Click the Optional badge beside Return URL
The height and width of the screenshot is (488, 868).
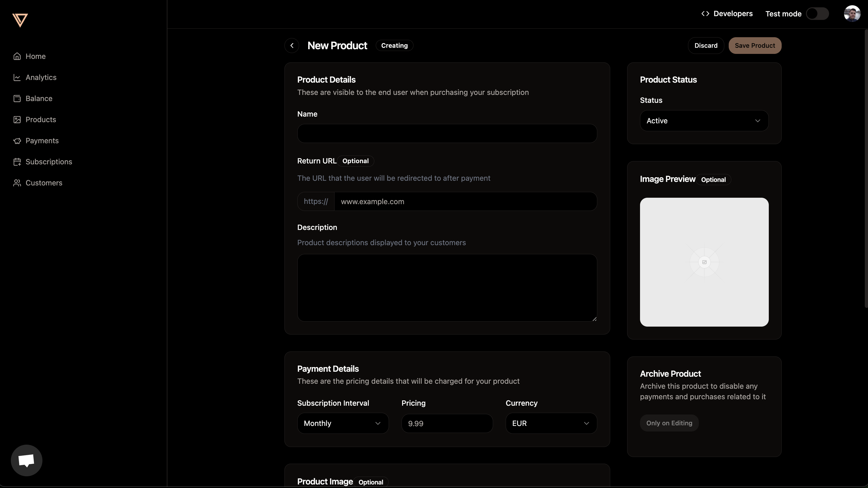point(356,161)
